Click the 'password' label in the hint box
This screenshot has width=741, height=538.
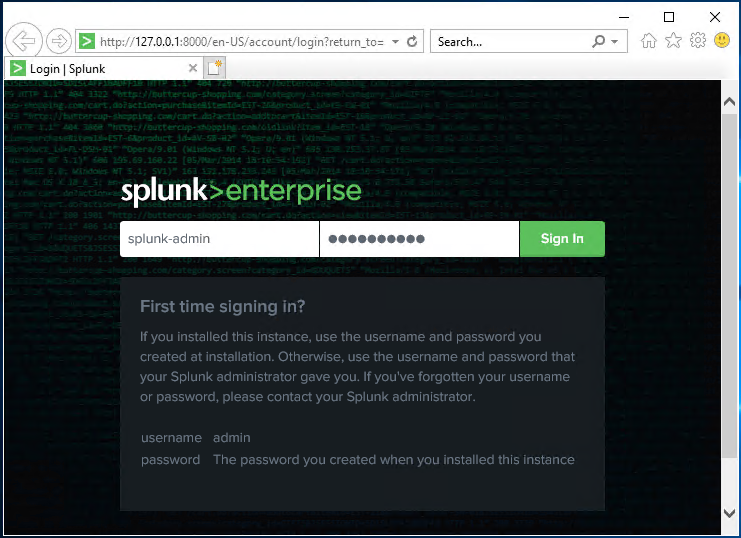point(170,460)
